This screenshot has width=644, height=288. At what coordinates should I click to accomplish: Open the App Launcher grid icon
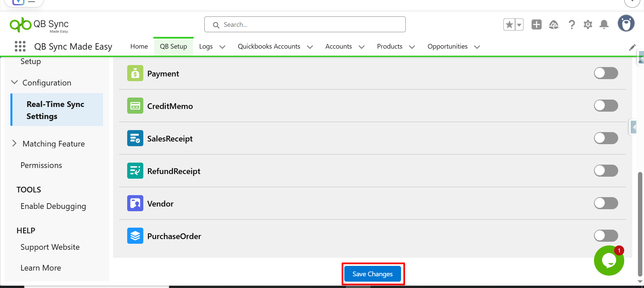20,46
